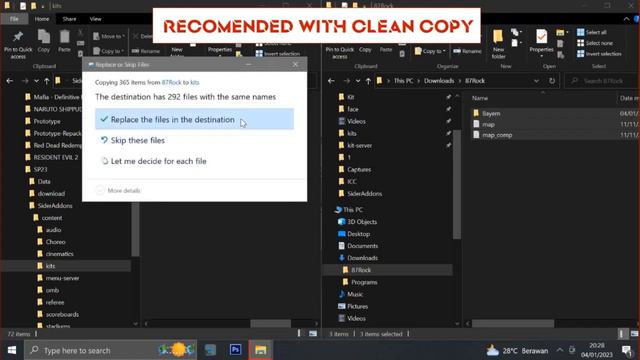Click Pin to Quick access in left window
Image resolution: width=640 pixels, height=360 pixels.
pyautogui.click(x=18, y=44)
